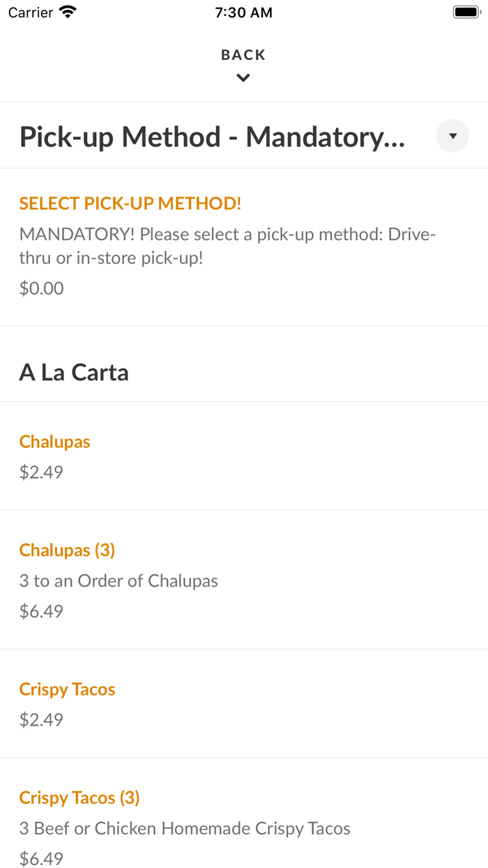Tap the $6.49 price under Chalupas (3)
This screenshot has height=868, width=488.
pyautogui.click(x=42, y=611)
